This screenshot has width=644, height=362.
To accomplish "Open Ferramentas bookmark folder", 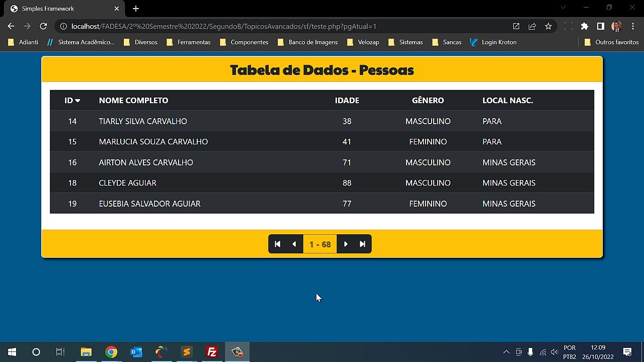I will [x=188, y=42].
